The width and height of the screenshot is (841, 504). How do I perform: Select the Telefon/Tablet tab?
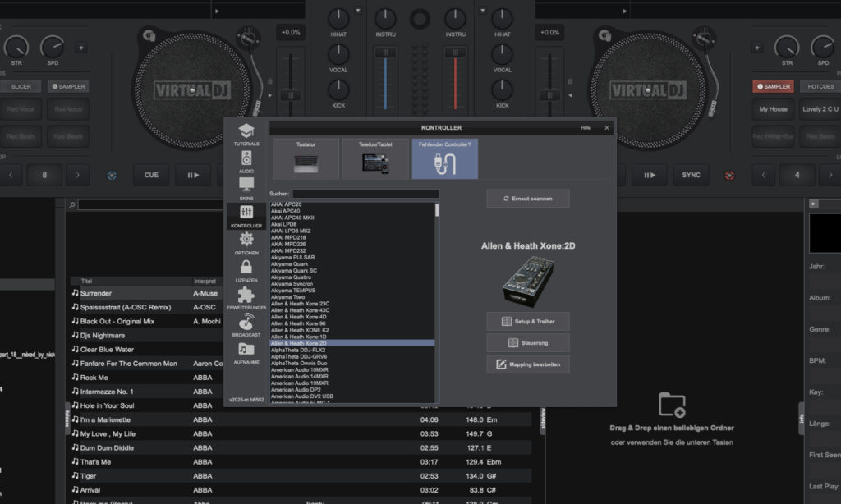(376, 156)
